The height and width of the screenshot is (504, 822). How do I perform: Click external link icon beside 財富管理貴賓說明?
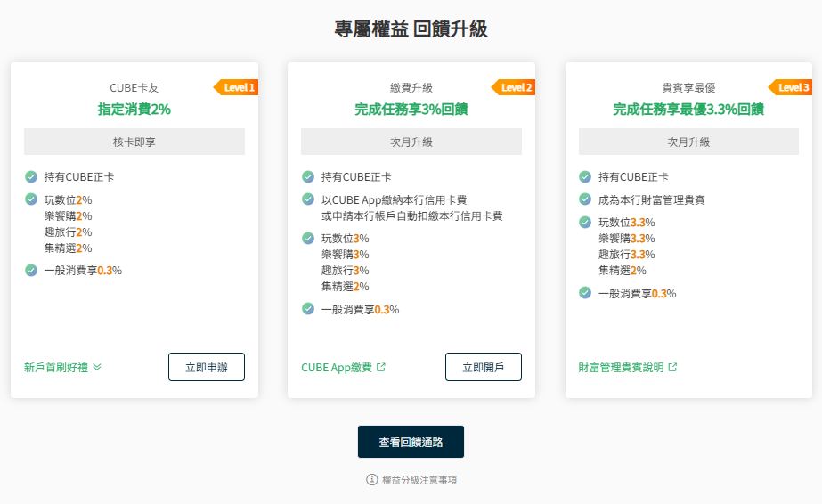672,367
